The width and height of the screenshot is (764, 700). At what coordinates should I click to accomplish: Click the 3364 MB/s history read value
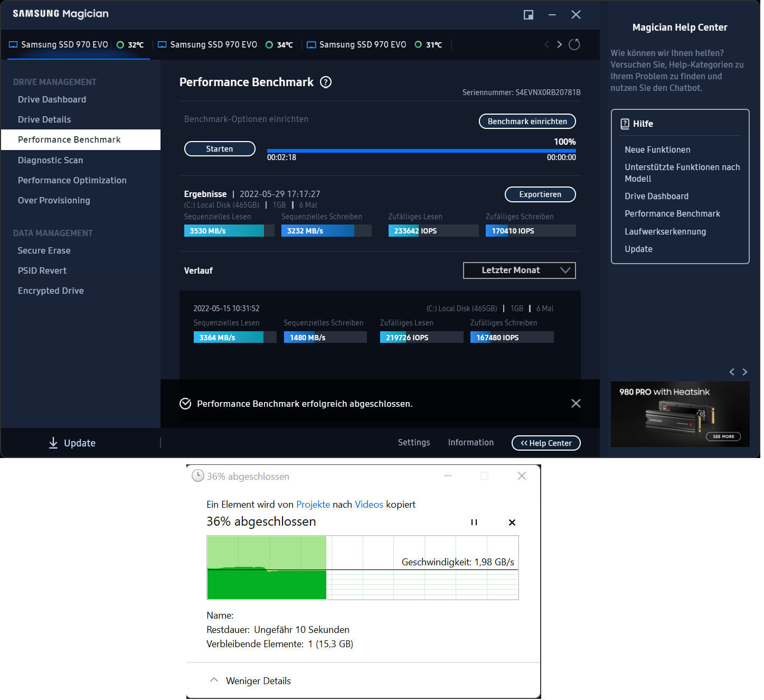point(235,337)
